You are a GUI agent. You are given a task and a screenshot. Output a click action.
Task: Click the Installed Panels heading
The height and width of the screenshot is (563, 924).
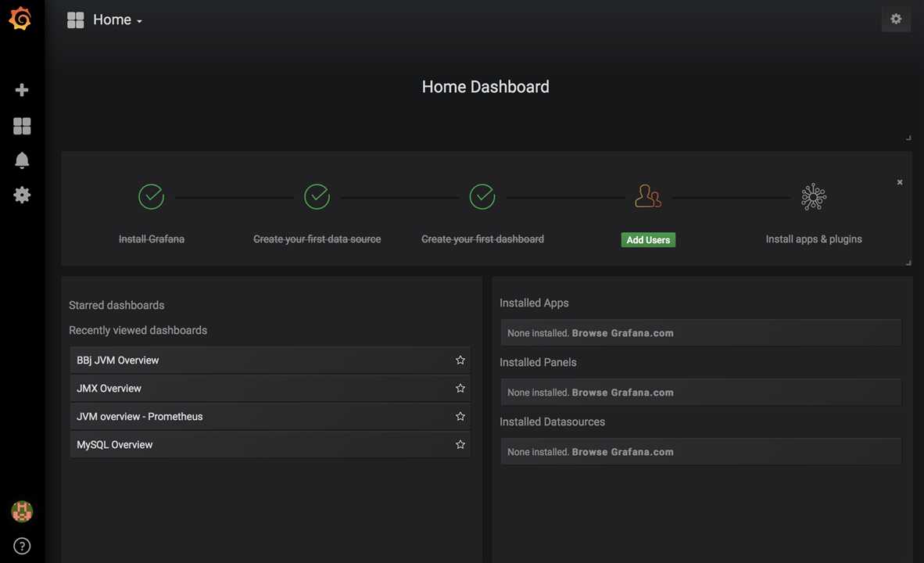coord(538,363)
